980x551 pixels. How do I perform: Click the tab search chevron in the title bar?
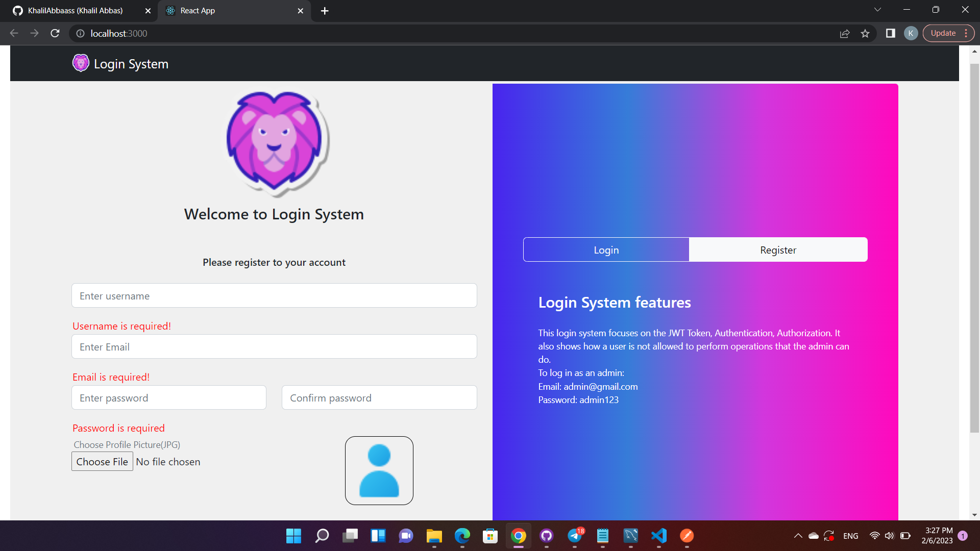877,9
